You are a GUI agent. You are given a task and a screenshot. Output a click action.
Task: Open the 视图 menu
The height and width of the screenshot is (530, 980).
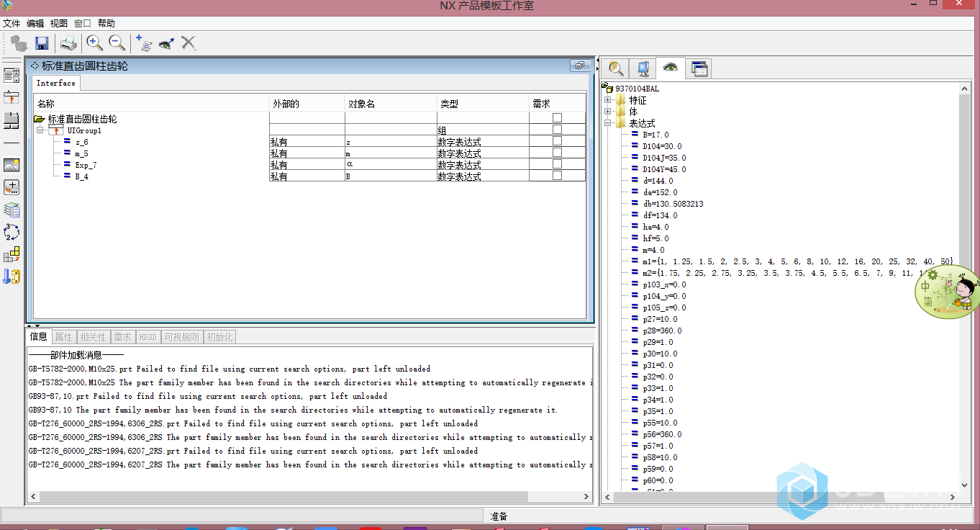point(59,23)
